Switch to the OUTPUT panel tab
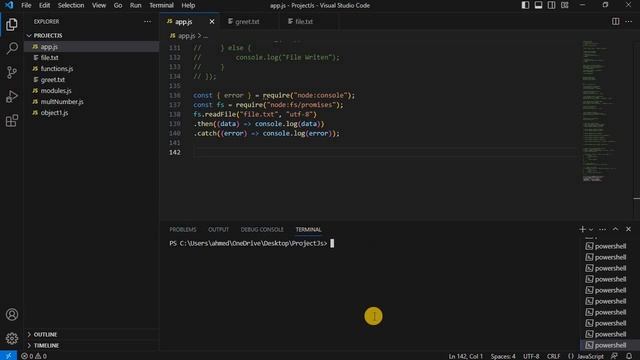640x360 pixels. [218, 229]
